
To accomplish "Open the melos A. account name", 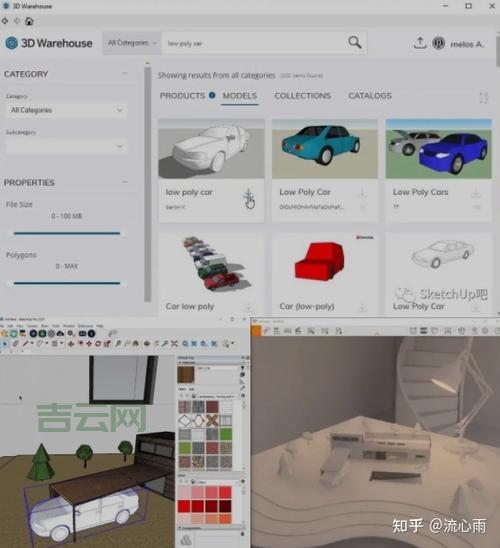I will (x=467, y=44).
